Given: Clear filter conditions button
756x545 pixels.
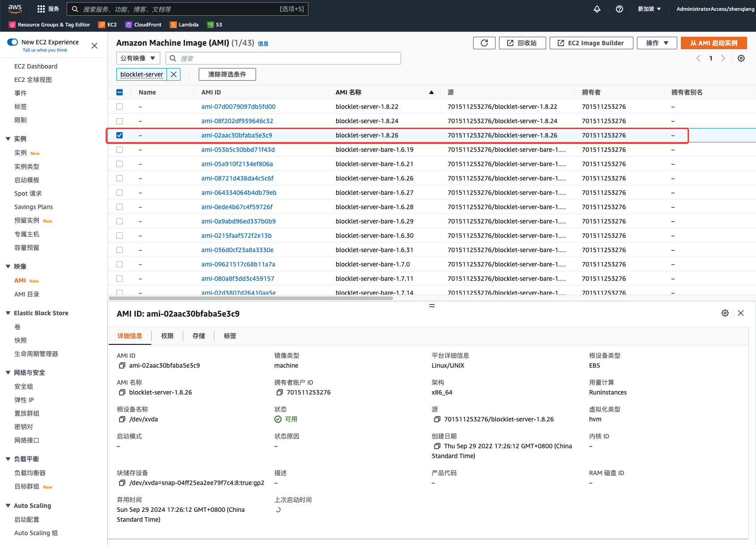Looking at the screenshot, I should click(227, 74).
